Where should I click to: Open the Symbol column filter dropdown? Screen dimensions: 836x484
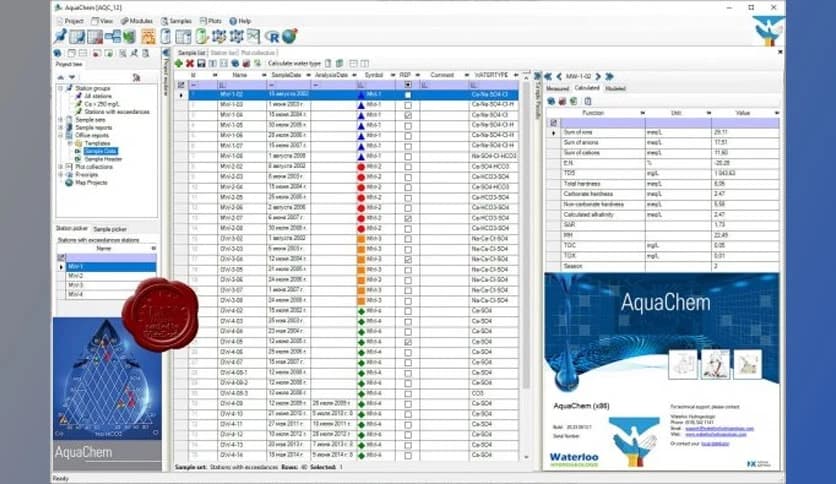[392, 75]
